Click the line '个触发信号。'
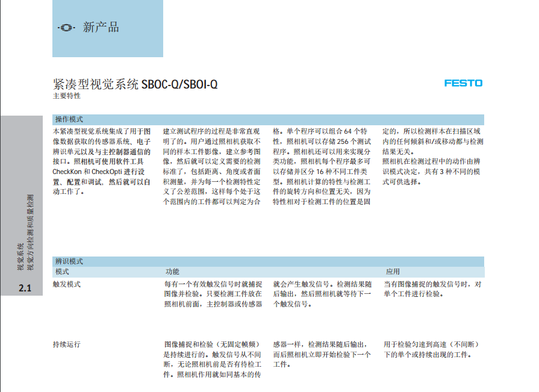Image resolution: width=539 pixels, height=392 pixels. click(293, 304)
